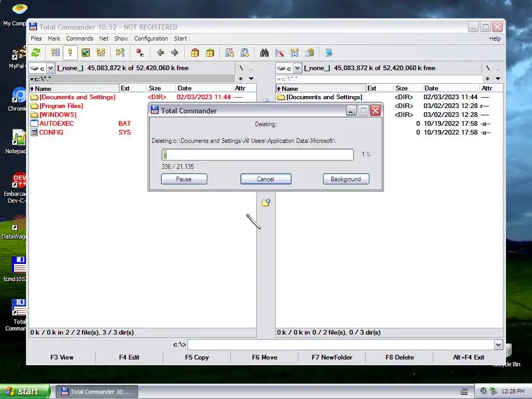The width and height of the screenshot is (532, 399).
Task: Click copy names to clipboard icon
Action: [310, 52]
